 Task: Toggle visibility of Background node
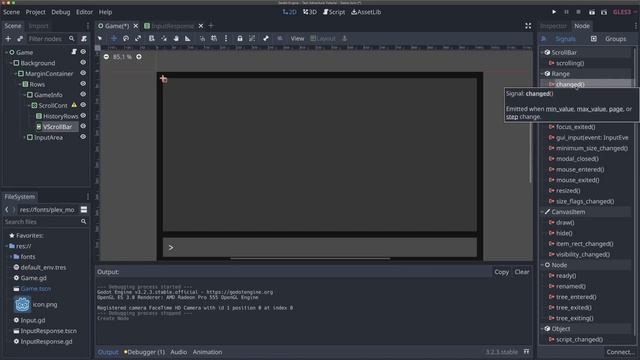click(83, 62)
